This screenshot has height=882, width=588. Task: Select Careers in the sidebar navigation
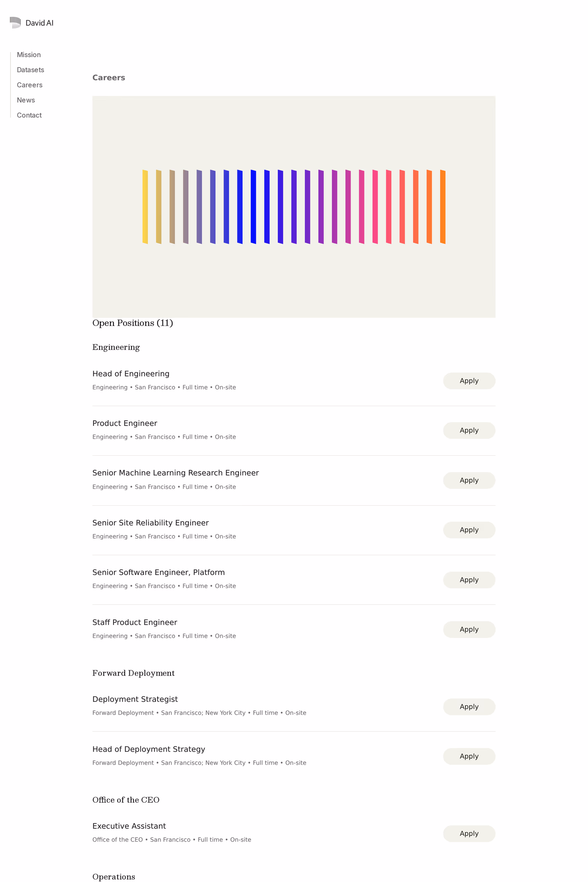pyautogui.click(x=29, y=85)
